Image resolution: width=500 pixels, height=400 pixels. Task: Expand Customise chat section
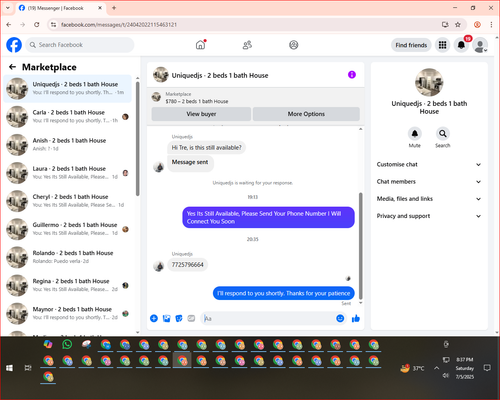(429, 164)
